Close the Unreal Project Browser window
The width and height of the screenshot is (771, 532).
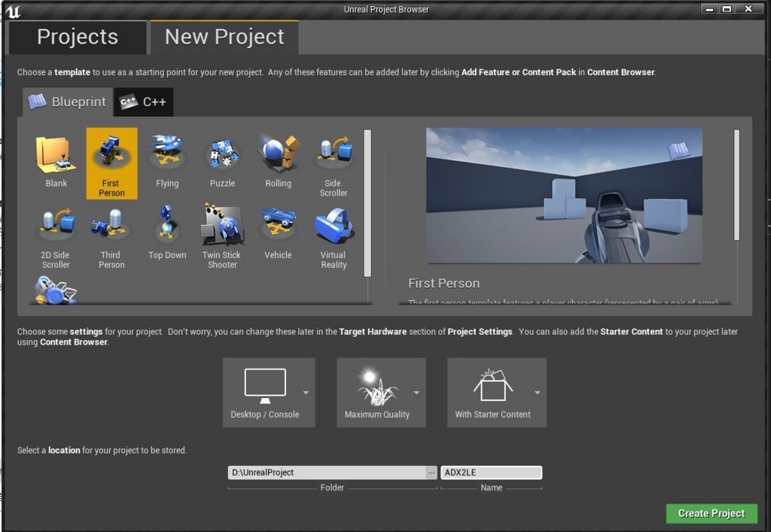click(x=748, y=9)
